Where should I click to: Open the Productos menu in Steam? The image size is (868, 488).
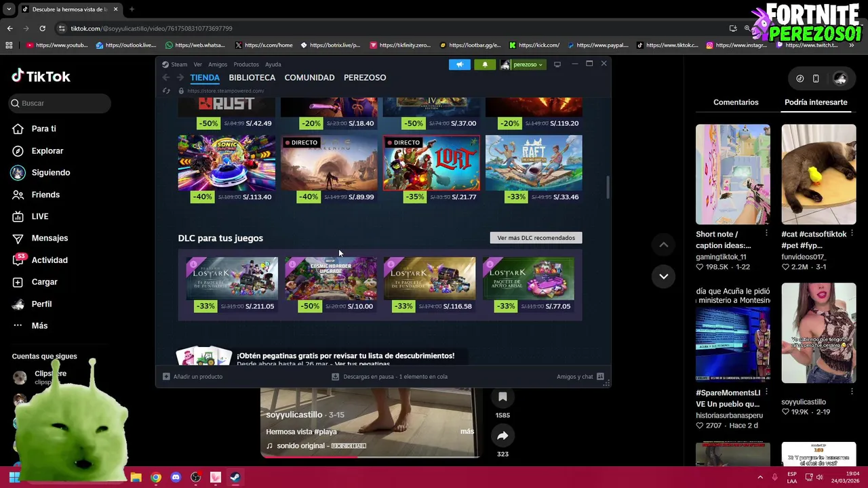pyautogui.click(x=246, y=64)
